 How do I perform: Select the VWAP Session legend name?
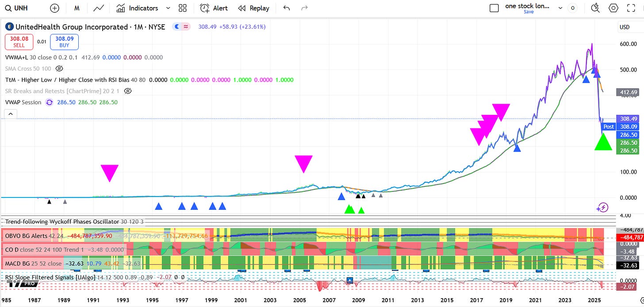coord(23,102)
